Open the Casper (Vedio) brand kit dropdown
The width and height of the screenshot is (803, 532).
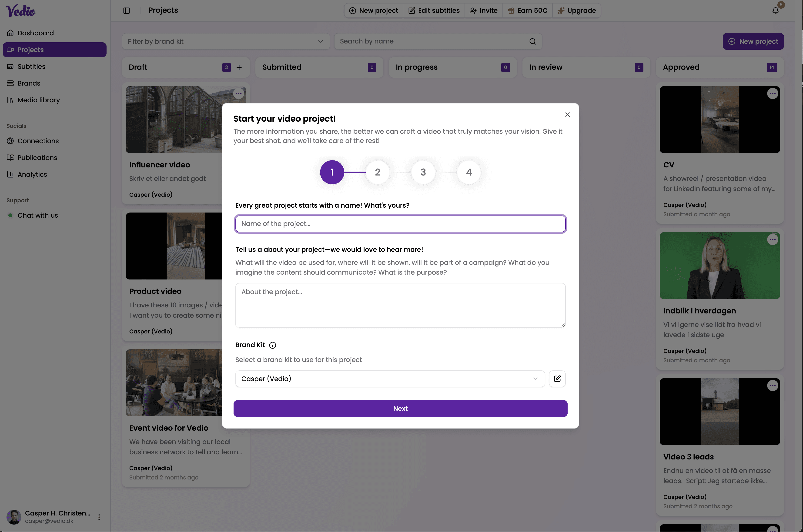(390, 379)
